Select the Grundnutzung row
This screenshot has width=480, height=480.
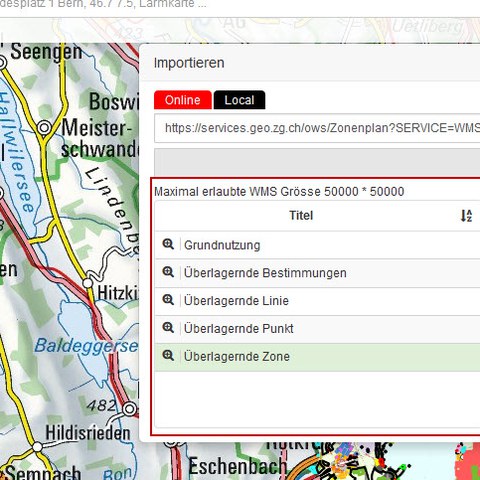pyautogui.click(x=317, y=245)
